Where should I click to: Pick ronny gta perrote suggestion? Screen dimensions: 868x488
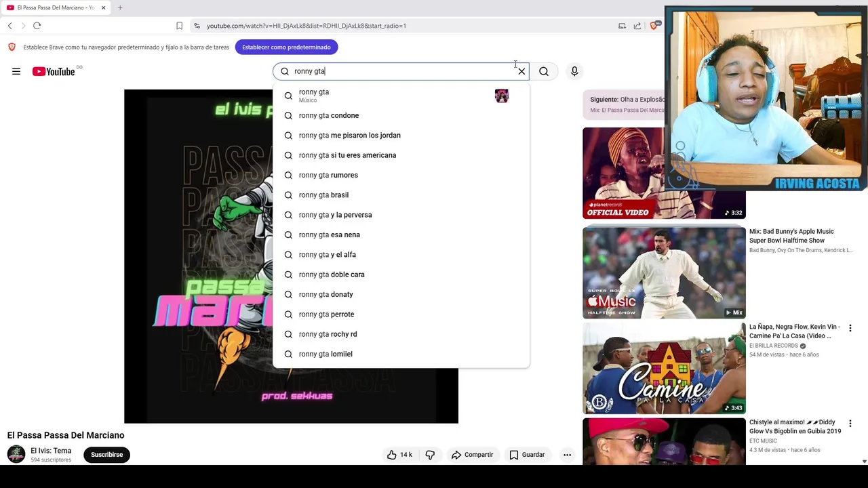(401, 314)
